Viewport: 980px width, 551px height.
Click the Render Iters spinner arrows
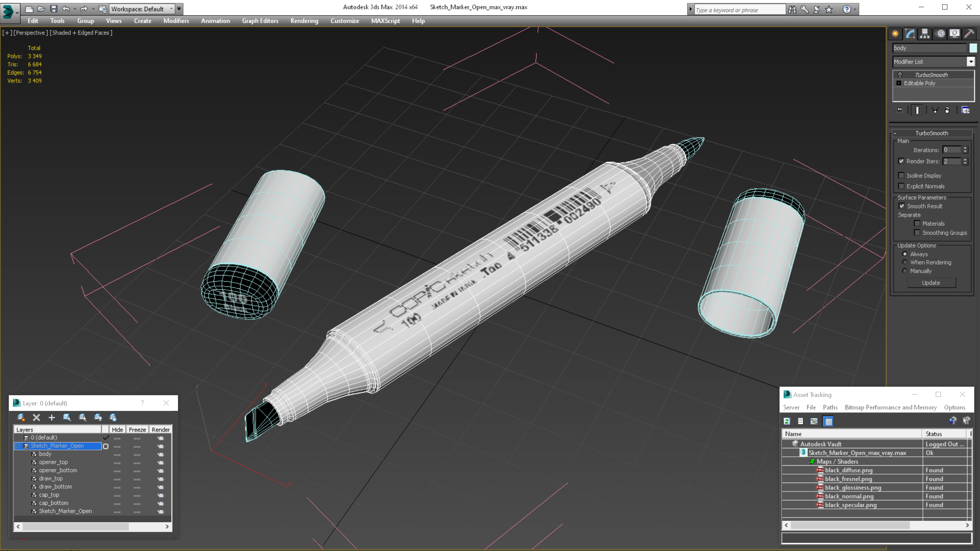coord(965,161)
